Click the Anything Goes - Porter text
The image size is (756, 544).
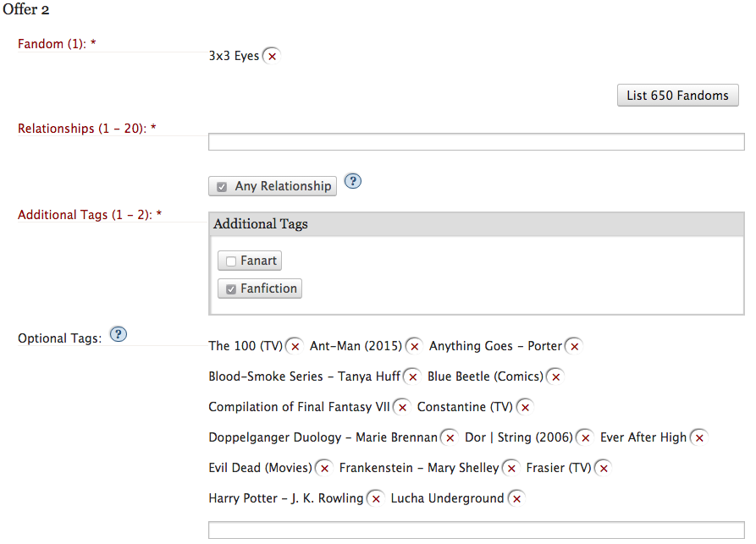pos(495,346)
